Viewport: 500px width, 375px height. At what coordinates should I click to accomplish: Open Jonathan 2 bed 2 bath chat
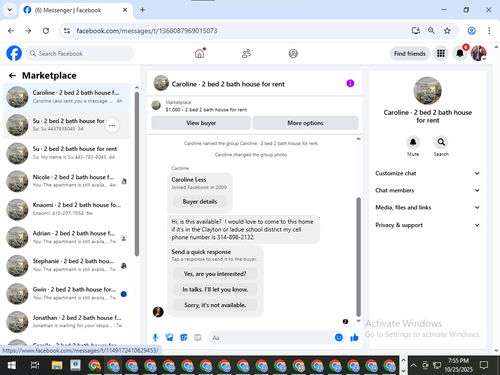[67, 322]
